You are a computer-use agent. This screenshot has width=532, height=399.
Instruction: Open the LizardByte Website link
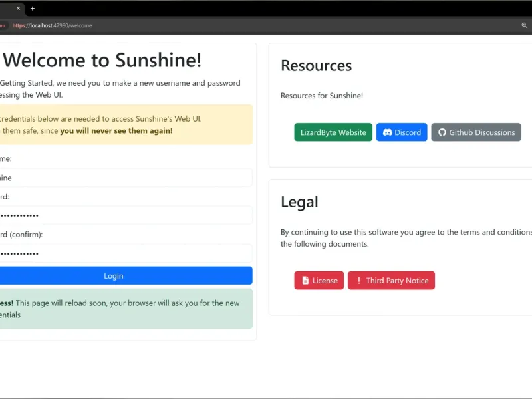point(333,132)
